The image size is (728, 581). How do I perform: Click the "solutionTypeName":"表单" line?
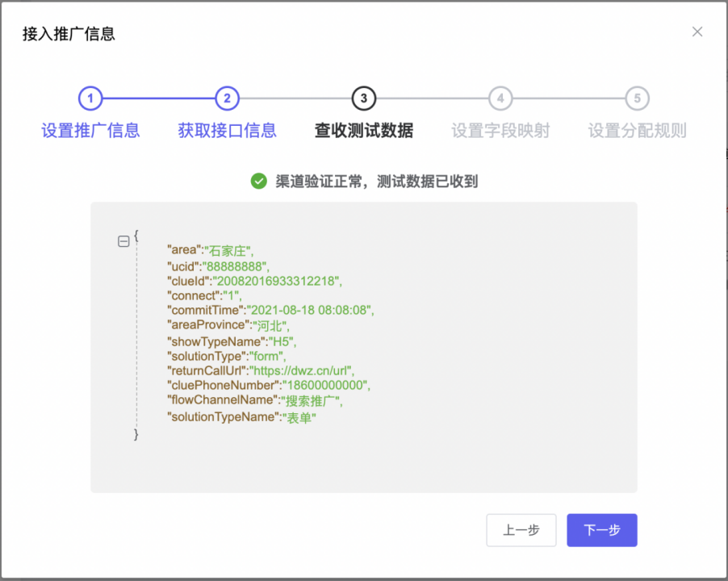[241, 418]
